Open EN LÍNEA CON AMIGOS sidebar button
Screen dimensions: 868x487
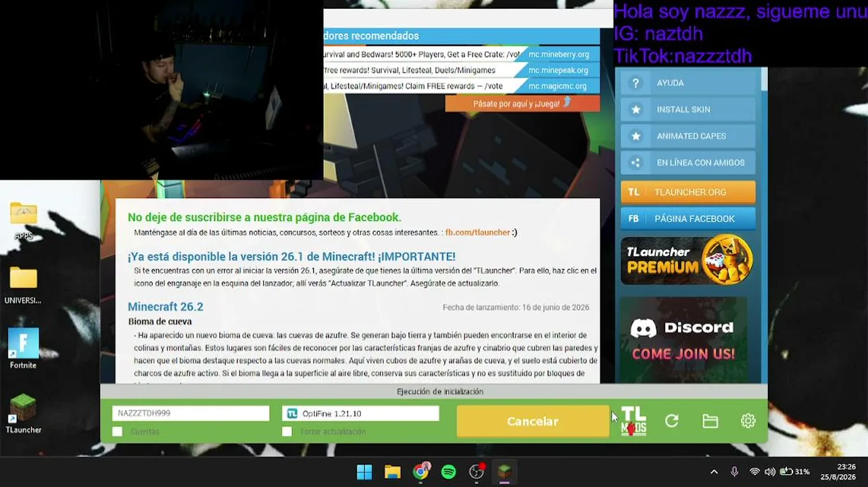[x=688, y=162]
